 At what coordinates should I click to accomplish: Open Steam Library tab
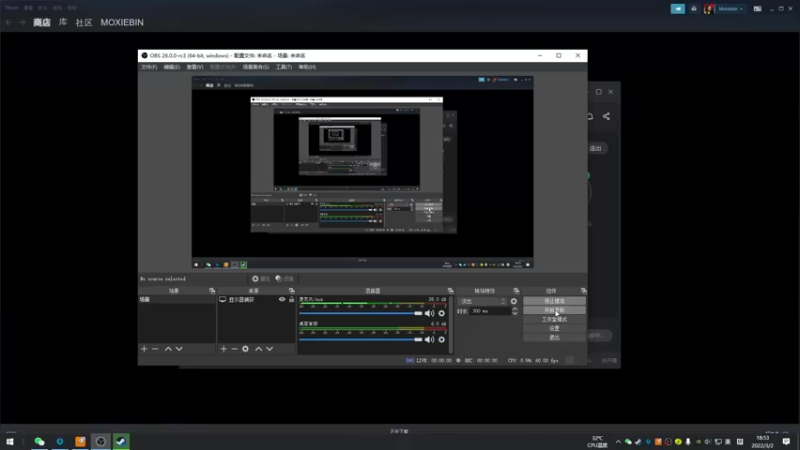(x=63, y=22)
